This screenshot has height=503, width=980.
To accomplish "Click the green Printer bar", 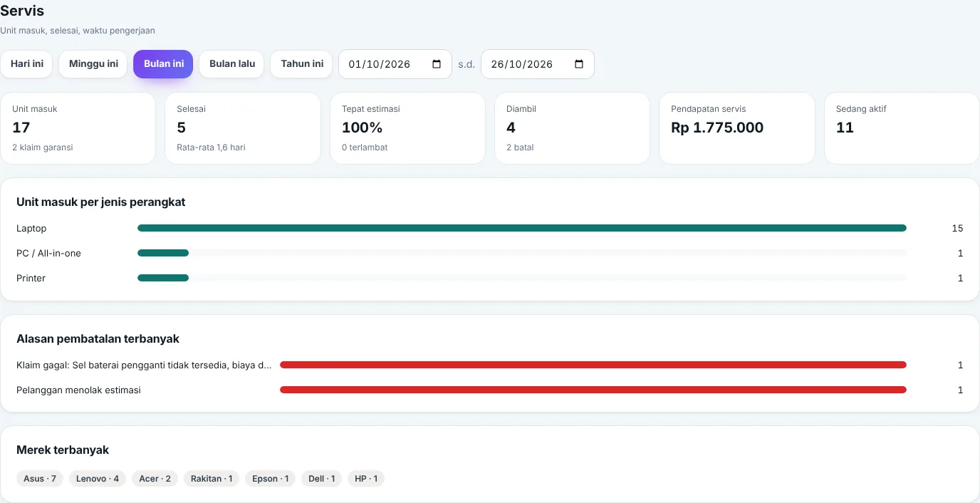I will (163, 278).
